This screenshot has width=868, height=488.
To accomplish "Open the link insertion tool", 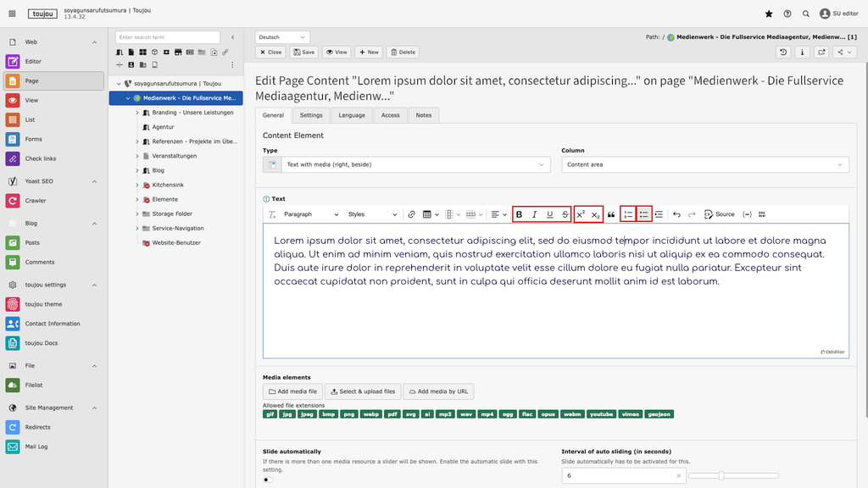I will pos(411,214).
